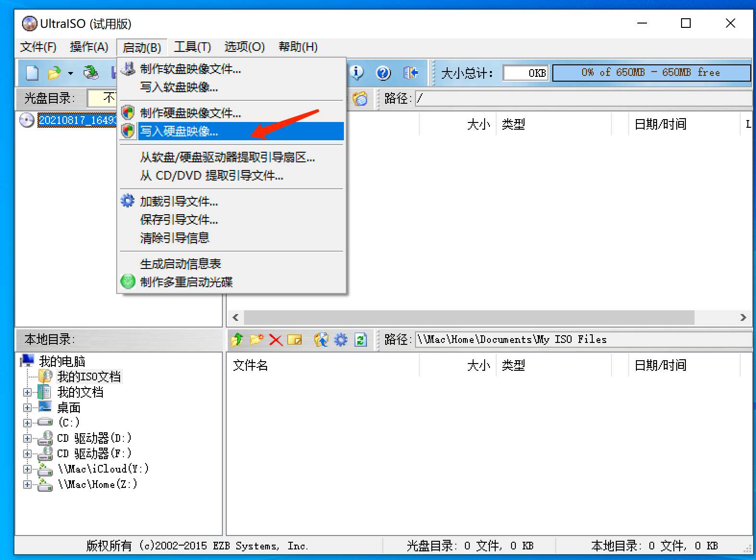Click the Open folder toolbar icon
This screenshot has height=560, width=756.
[x=54, y=73]
